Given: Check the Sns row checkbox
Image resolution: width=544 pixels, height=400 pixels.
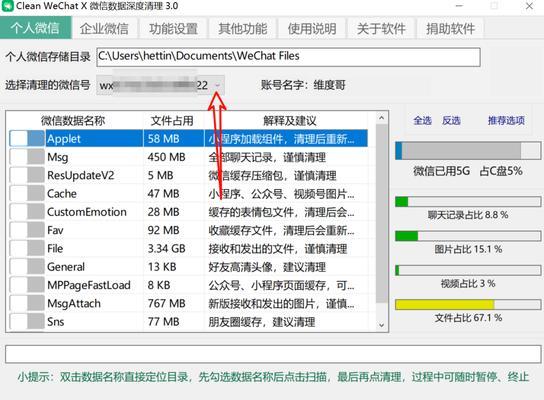Looking at the screenshot, I should point(18,322).
